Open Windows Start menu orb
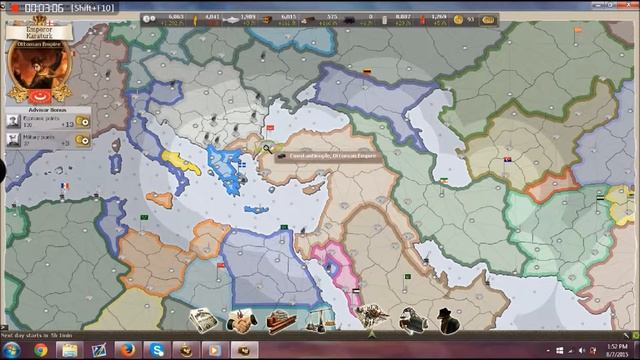The image size is (640, 360). click(x=11, y=350)
